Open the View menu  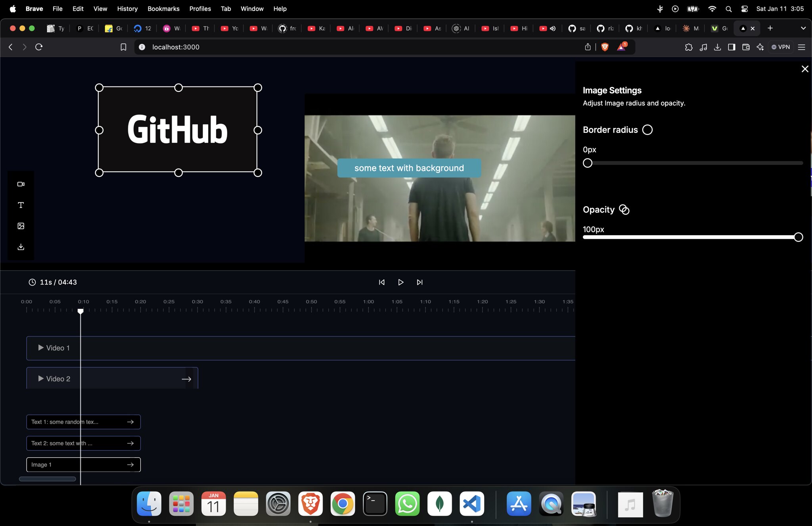(x=100, y=9)
